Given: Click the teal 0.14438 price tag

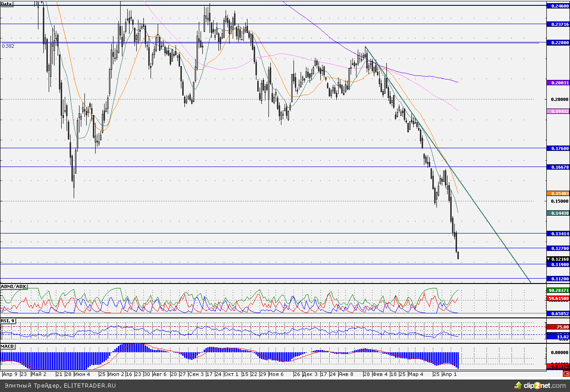Looking at the screenshot, I should [x=558, y=213].
